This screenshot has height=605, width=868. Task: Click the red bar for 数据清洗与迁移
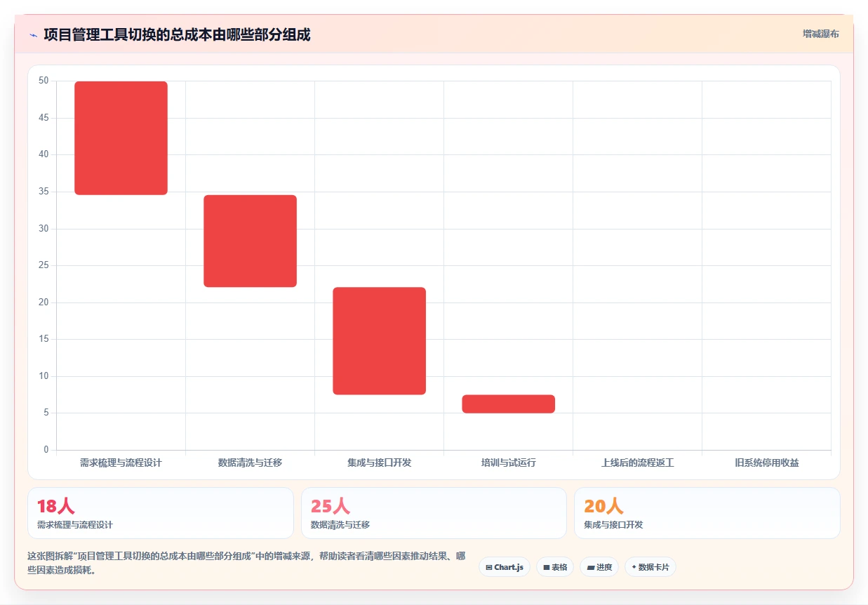coord(250,241)
